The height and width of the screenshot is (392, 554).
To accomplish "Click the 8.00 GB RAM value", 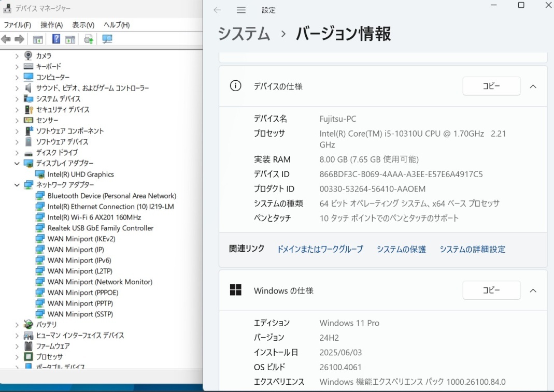I will pyautogui.click(x=369, y=159).
